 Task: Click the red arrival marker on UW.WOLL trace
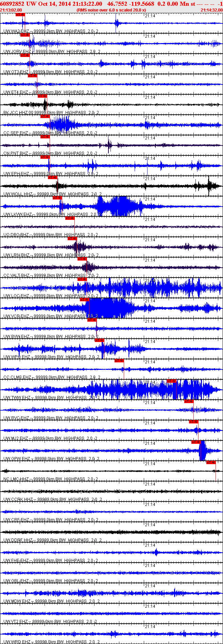tap(52, 177)
